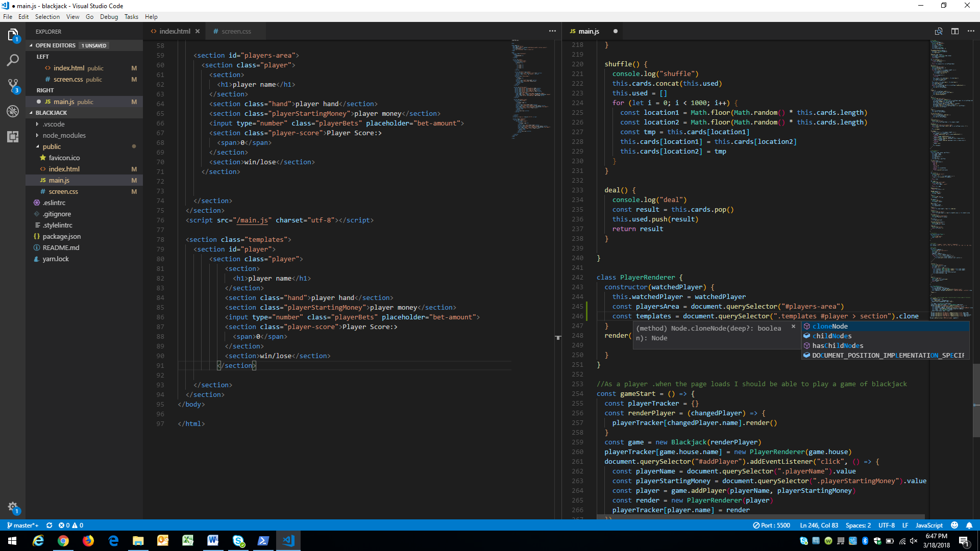Open the Debug menu
Viewport: 980px width, 551px height.
pyautogui.click(x=109, y=16)
